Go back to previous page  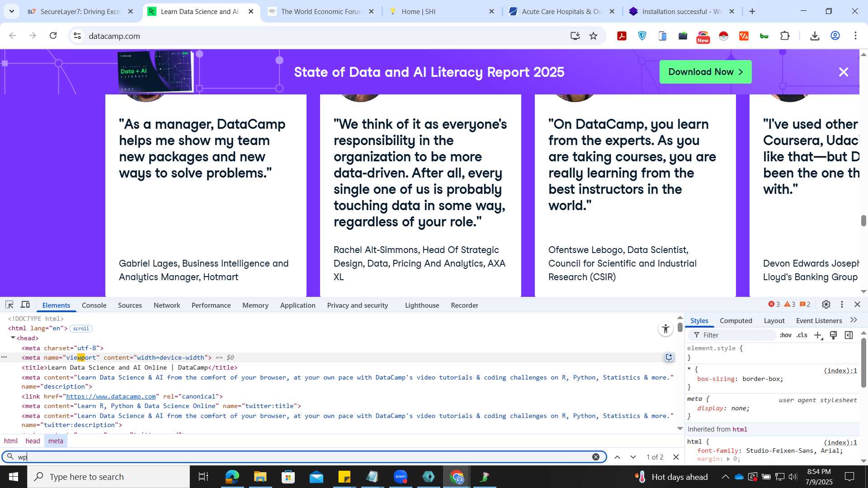[x=13, y=36]
